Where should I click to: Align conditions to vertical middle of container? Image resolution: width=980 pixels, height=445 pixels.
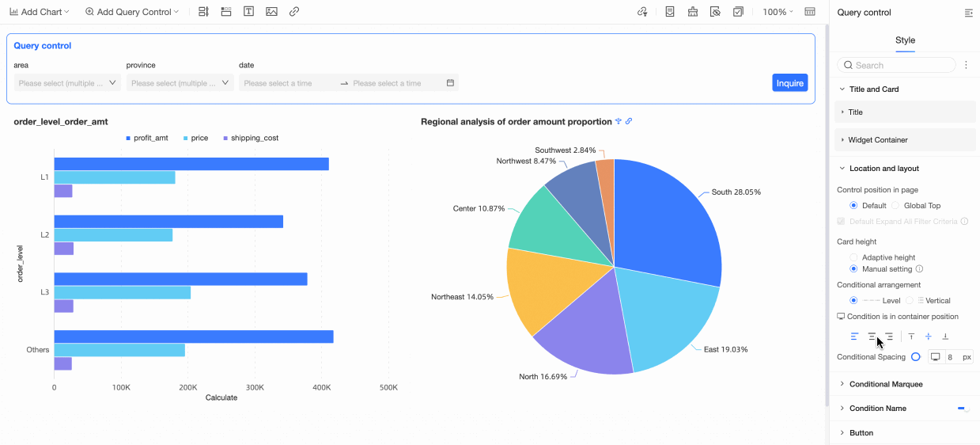tap(929, 337)
